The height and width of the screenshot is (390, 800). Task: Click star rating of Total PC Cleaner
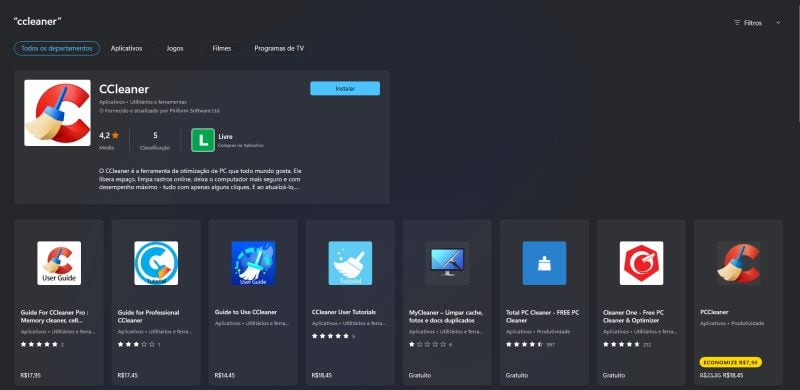[524, 345]
